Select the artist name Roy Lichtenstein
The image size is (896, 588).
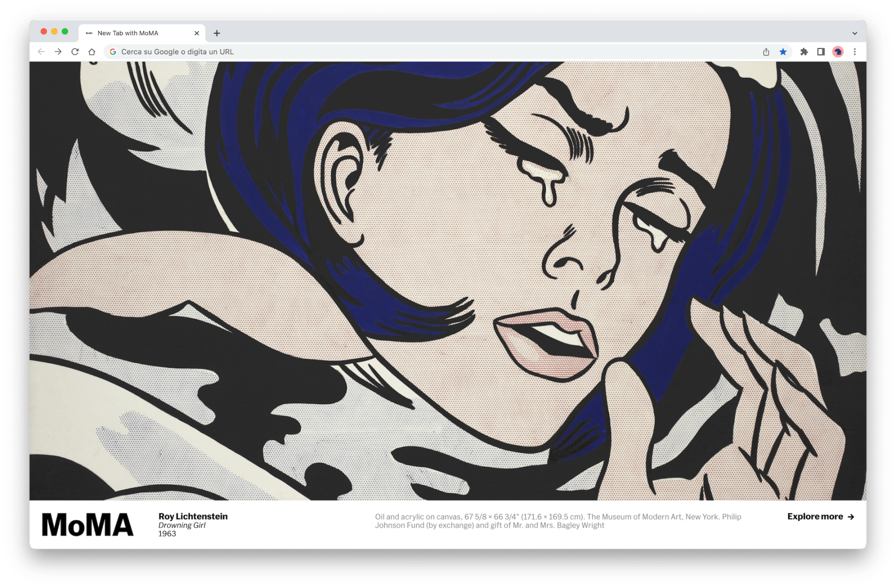193,516
